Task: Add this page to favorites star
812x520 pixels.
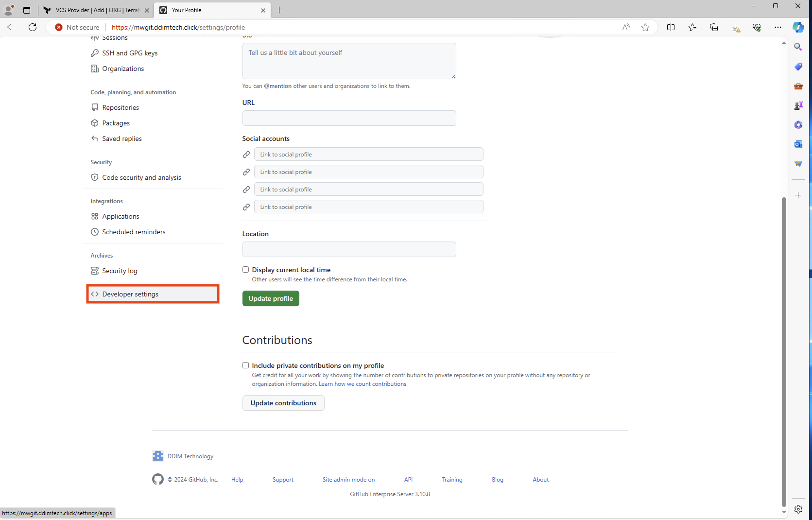Action: (x=645, y=27)
